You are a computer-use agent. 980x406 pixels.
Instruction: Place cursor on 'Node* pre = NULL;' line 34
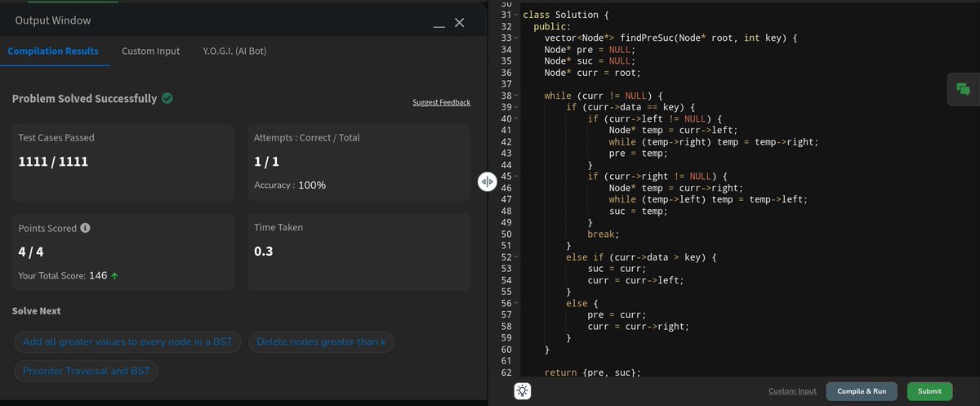[590, 50]
